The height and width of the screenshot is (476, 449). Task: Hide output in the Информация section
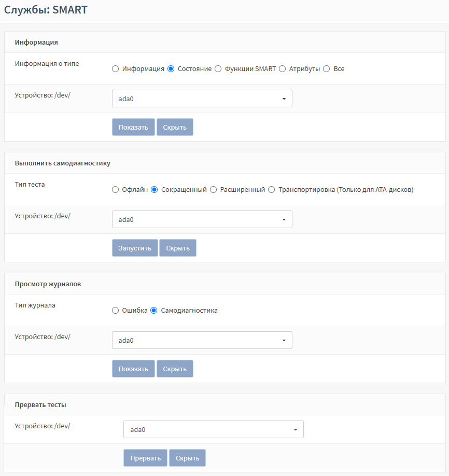pos(175,127)
